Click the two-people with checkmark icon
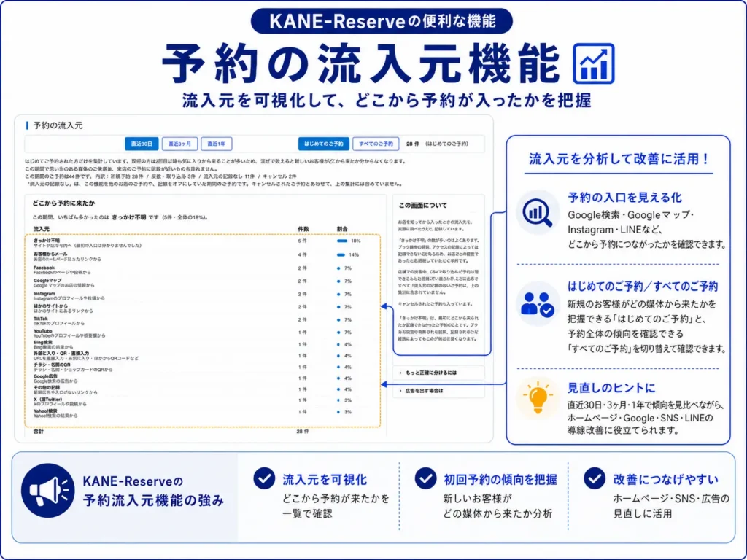This screenshot has width=747, height=560. coord(538,304)
